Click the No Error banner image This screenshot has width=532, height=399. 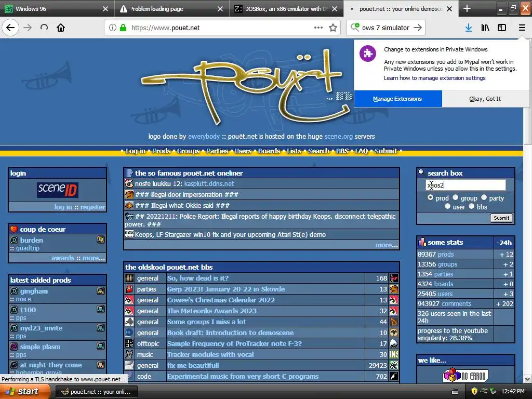[x=465, y=375]
